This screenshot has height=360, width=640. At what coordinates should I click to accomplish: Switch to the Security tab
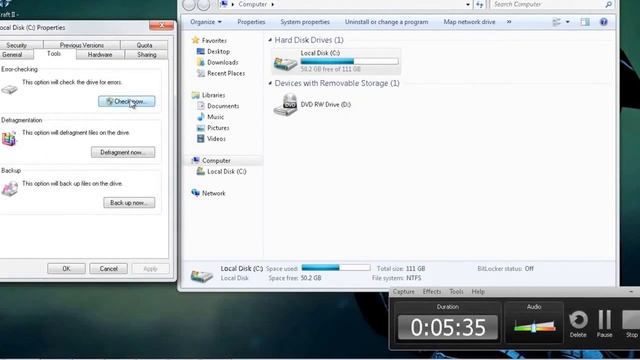17,45
